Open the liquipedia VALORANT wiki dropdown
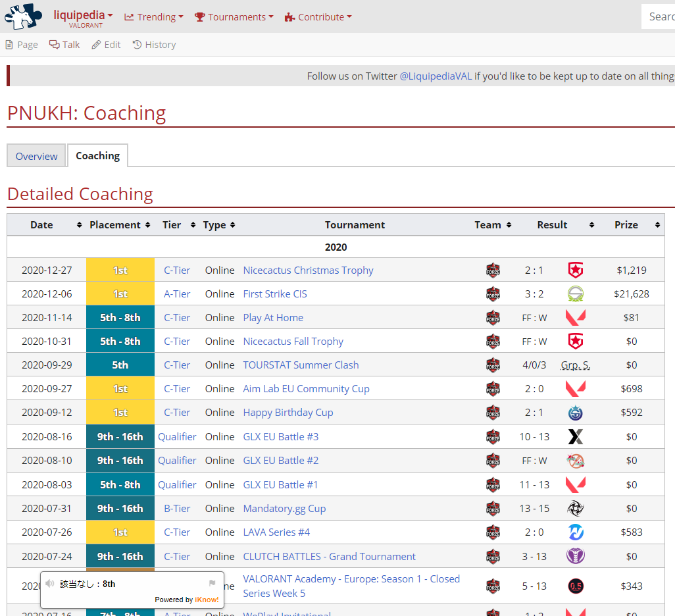Viewport: 675px width, 616px height. point(83,17)
